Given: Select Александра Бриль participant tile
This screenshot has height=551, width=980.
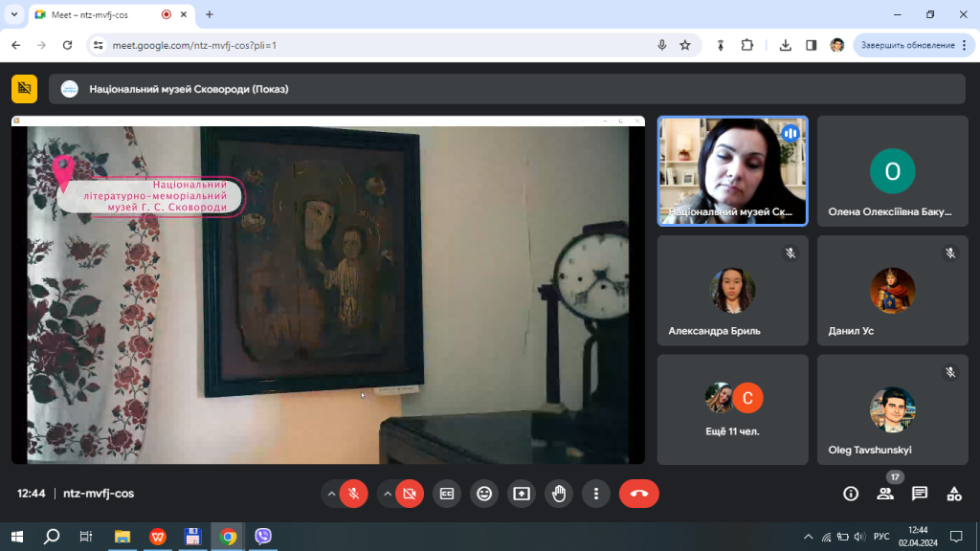Looking at the screenshot, I should [x=732, y=291].
